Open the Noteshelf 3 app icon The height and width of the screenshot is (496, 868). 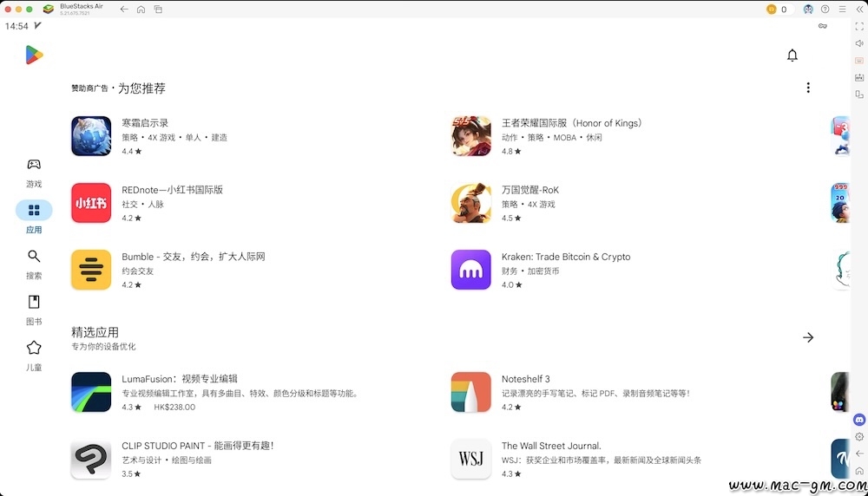(x=471, y=392)
